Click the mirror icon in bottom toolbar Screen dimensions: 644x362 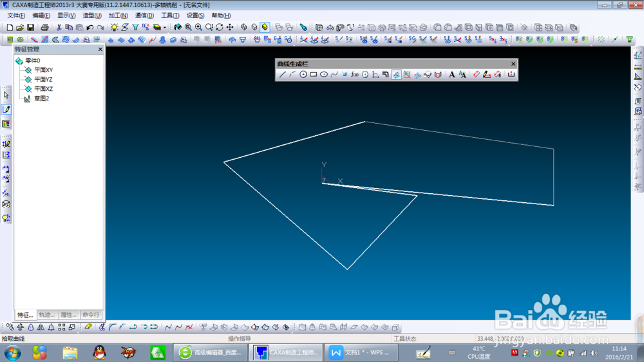pos(41,327)
